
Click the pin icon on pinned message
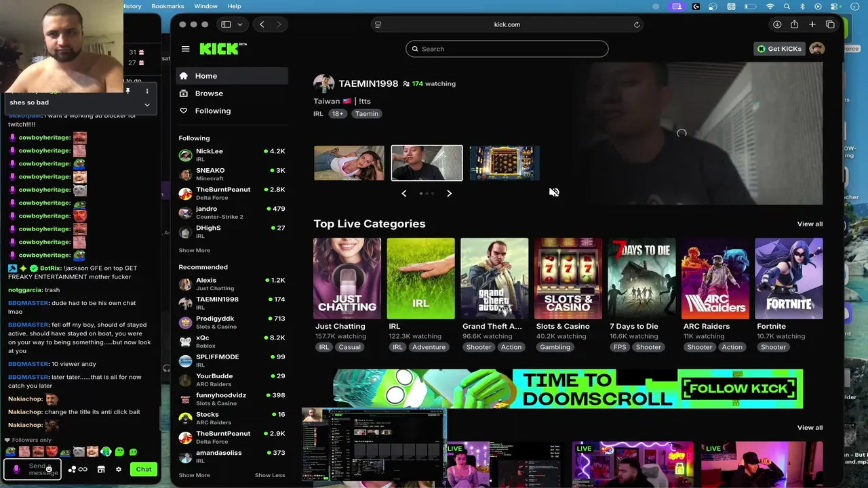pos(127,91)
